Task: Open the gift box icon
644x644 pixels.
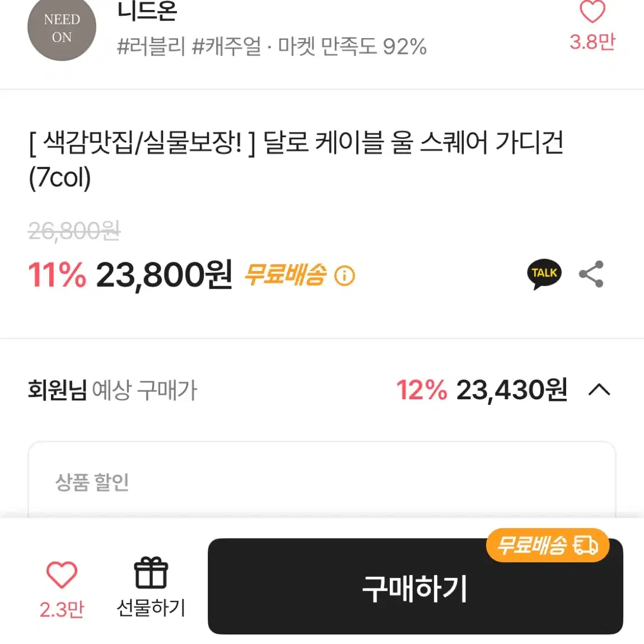Action: pyautogui.click(x=151, y=572)
